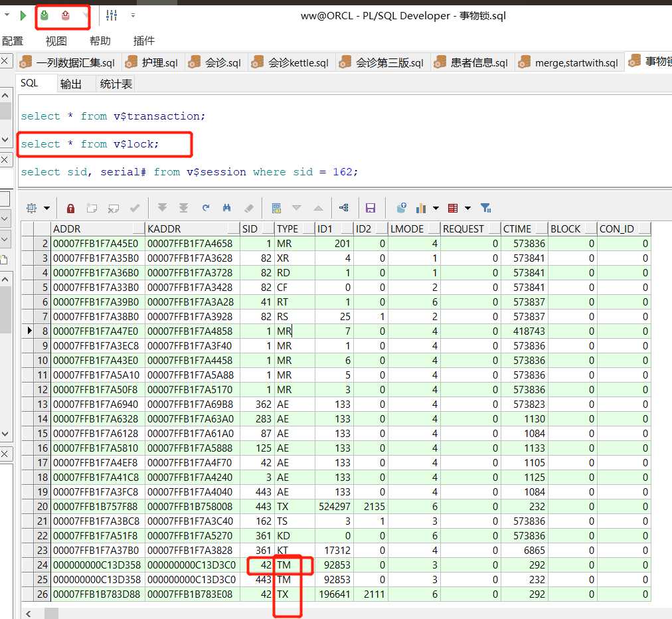This screenshot has width=672, height=619.
Task: Click the ADDR column header
Action: (x=98, y=229)
